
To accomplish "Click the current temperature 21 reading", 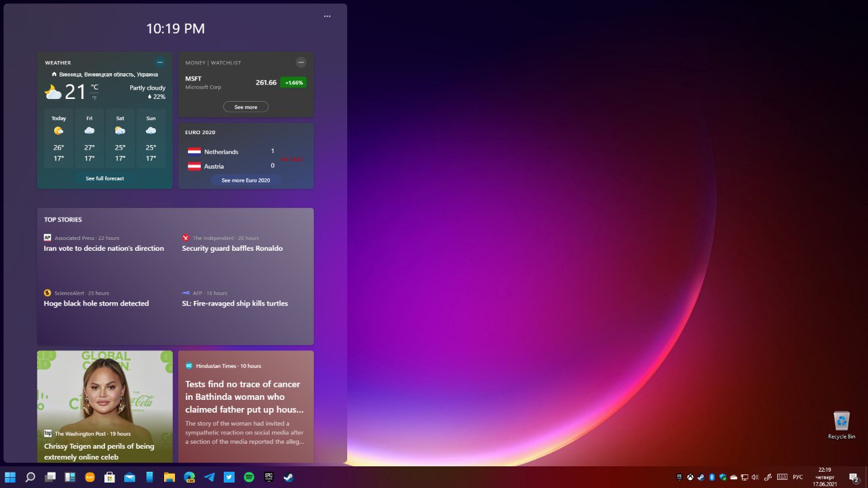I will [76, 92].
